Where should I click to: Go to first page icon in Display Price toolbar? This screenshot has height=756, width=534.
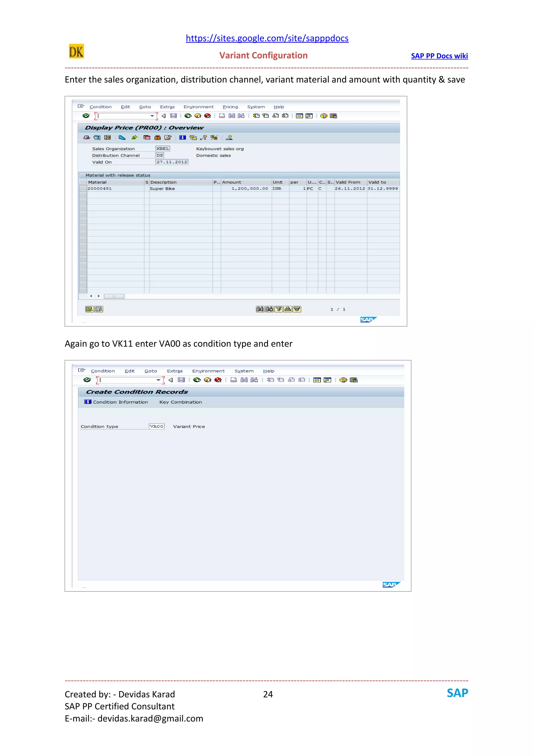[256, 116]
